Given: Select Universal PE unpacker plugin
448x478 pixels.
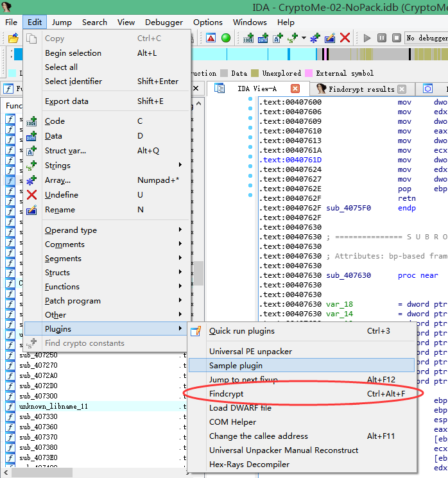Looking at the screenshot, I should click(x=302, y=352).
